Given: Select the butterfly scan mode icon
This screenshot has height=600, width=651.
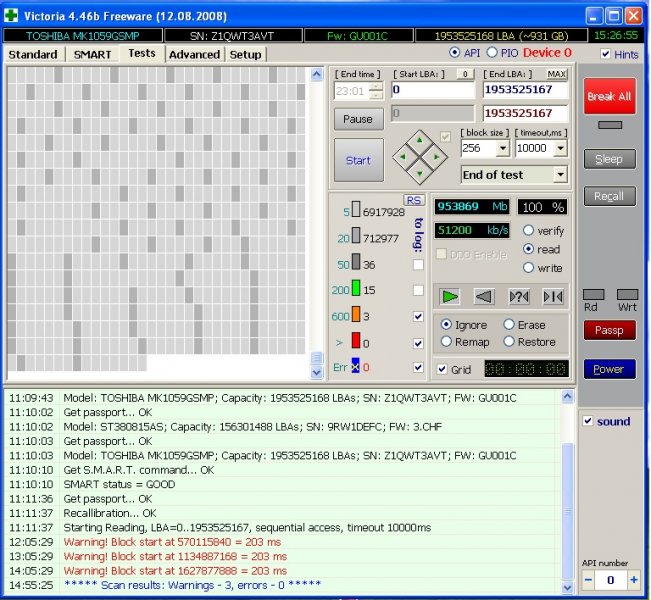Looking at the screenshot, I should [x=552, y=296].
